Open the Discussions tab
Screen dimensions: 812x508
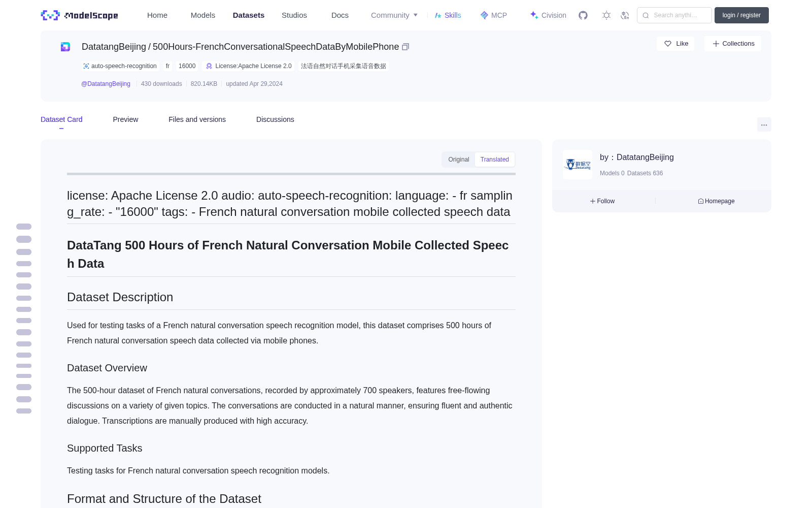click(x=275, y=119)
